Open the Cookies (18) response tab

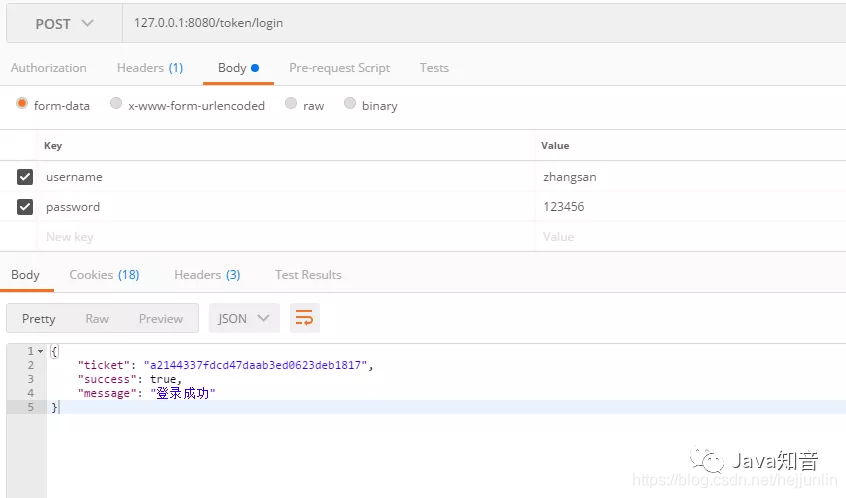(x=104, y=275)
